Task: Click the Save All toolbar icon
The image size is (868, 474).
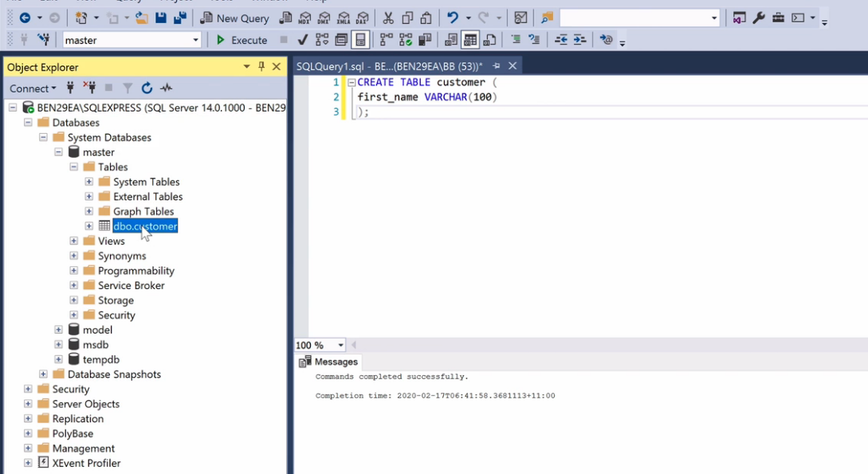Action: tap(180, 18)
